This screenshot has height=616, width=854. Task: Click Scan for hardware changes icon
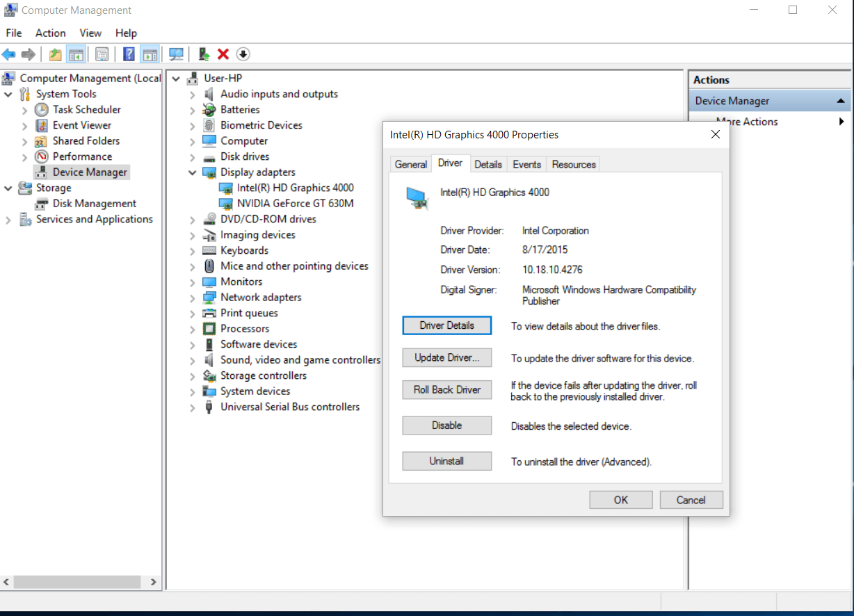pyautogui.click(x=177, y=54)
